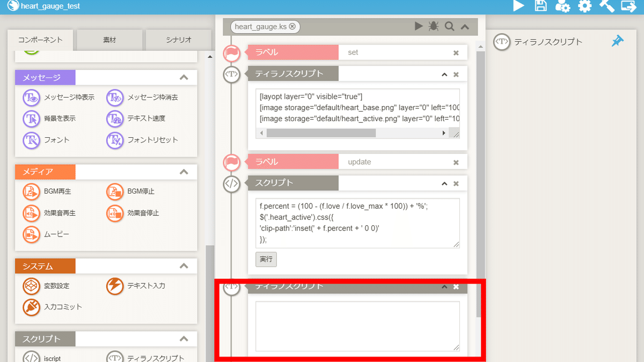This screenshot has height=362, width=644.
Task: Click the component panel vertical scrollbar
Action: 210,304
